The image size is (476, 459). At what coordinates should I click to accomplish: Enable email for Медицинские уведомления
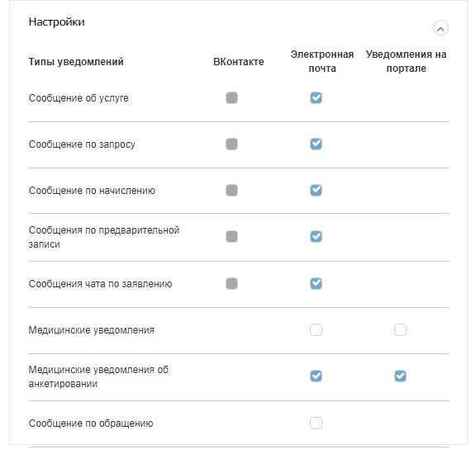(x=316, y=330)
